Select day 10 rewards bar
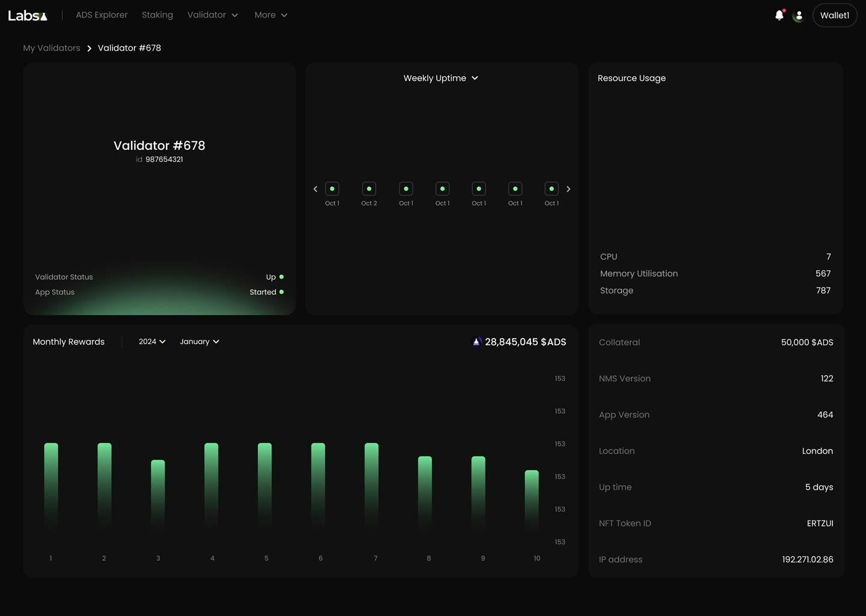The width and height of the screenshot is (866, 616). coord(532,499)
